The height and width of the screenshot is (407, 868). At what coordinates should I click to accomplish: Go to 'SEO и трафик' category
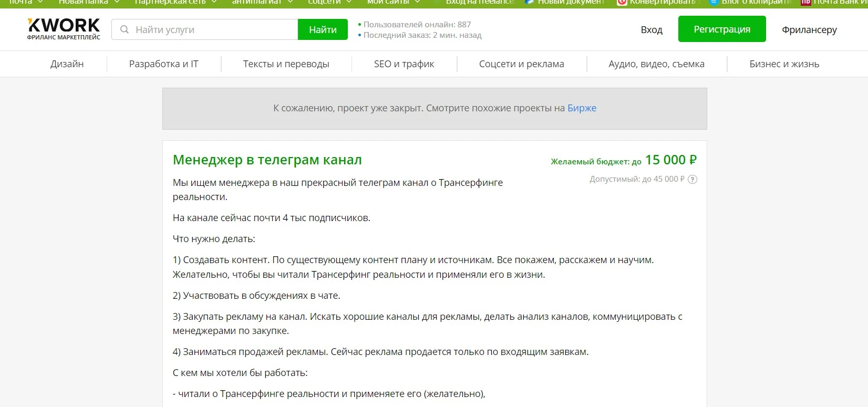click(404, 64)
